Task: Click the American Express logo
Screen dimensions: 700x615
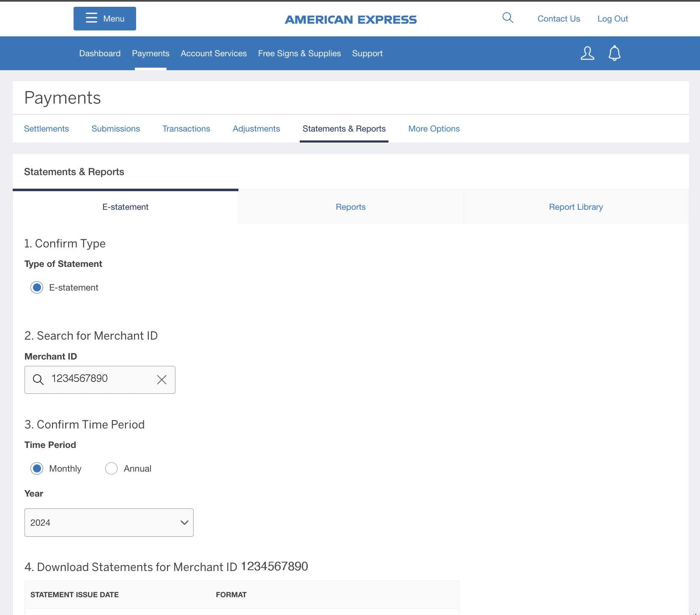Action: coord(351,19)
